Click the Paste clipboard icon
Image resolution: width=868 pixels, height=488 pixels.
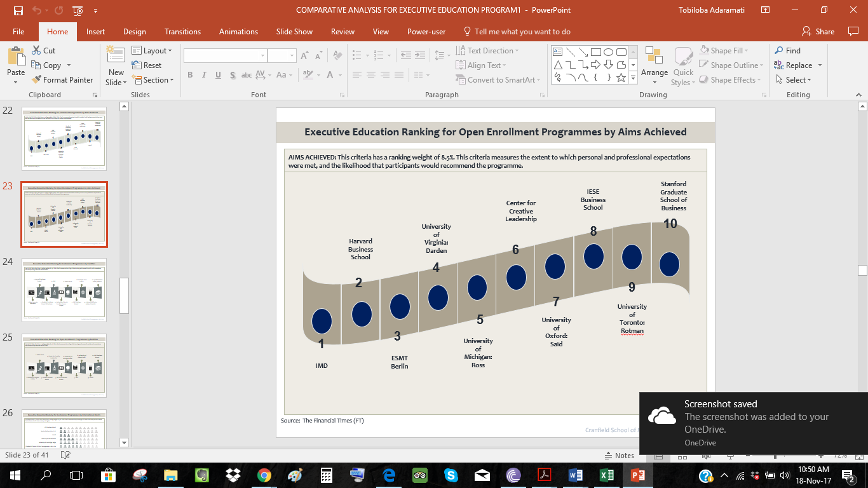(16, 56)
